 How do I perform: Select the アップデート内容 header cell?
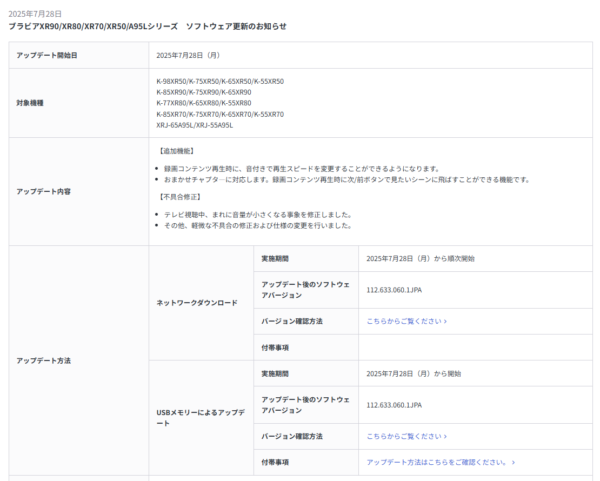[79, 192]
